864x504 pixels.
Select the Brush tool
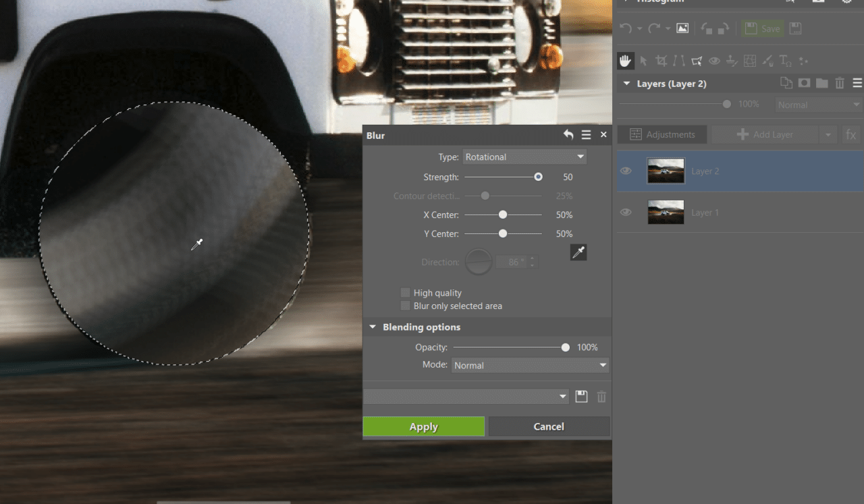point(767,61)
